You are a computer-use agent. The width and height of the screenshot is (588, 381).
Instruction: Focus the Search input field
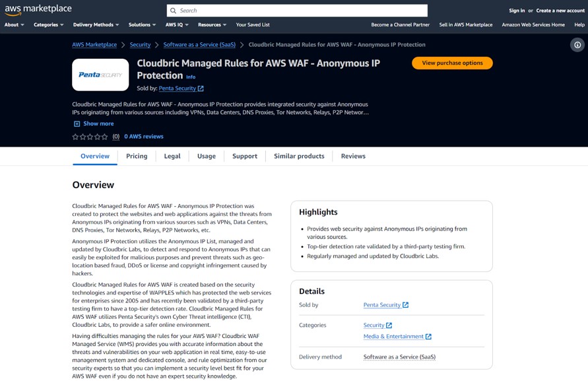[297, 11]
